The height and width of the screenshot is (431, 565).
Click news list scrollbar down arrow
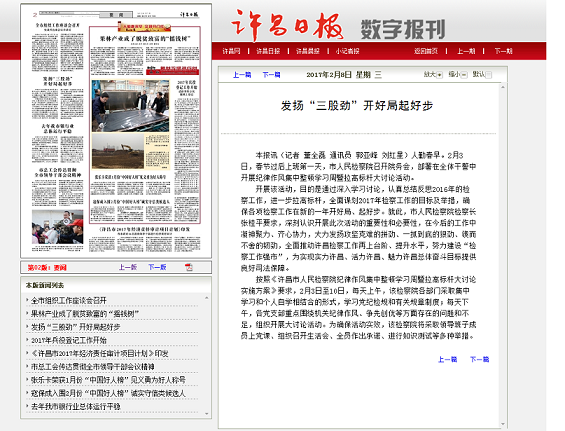coord(206,414)
